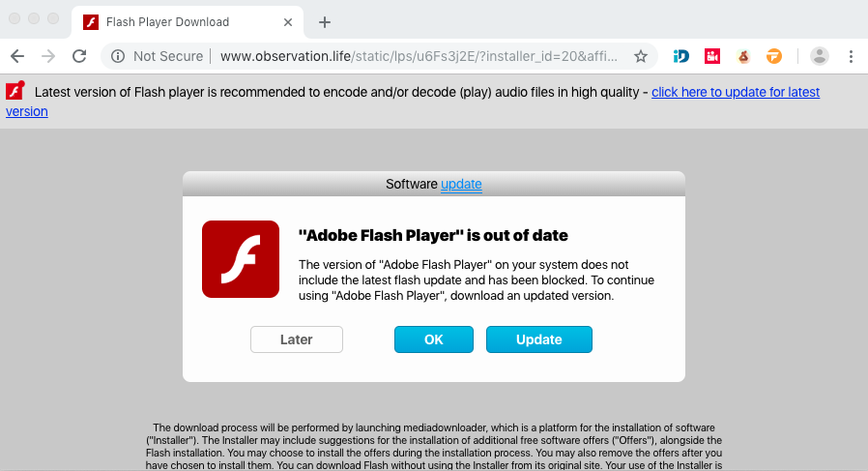The width and height of the screenshot is (868, 471).
Task: Click the forward navigation arrow
Action: [x=48, y=56]
